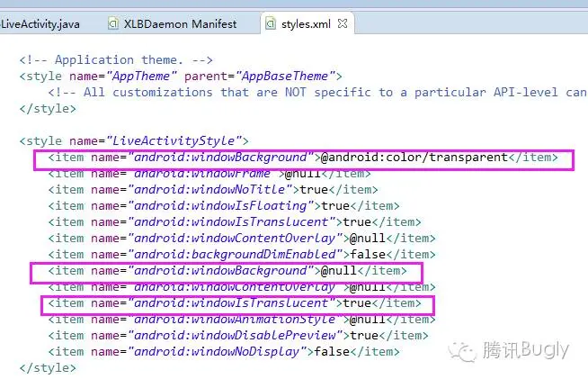The width and height of the screenshot is (588, 379).
Task: Click the LiveActivityStyle style name
Action: coord(174,140)
